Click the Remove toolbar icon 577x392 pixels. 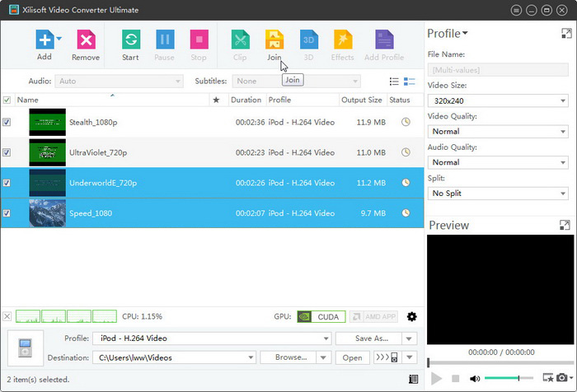pyautogui.click(x=86, y=39)
